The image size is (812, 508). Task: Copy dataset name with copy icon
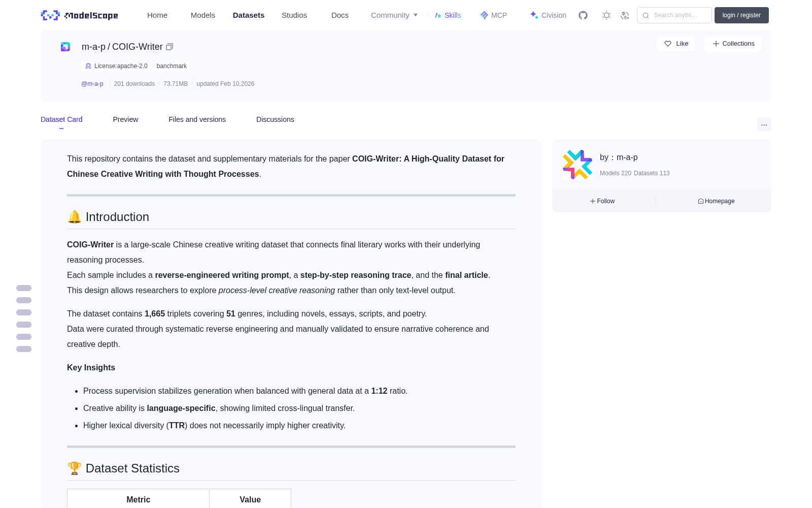click(170, 47)
